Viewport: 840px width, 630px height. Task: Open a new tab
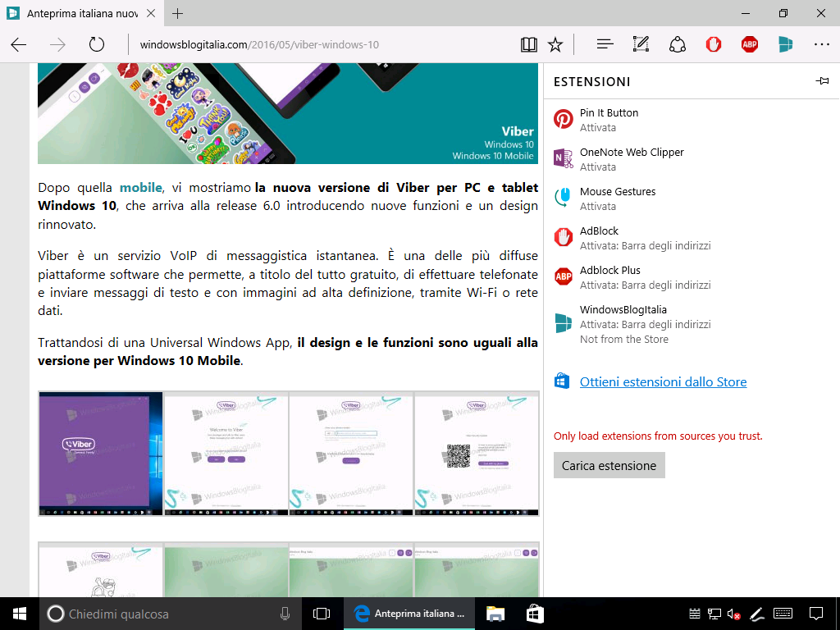tap(177, 13)
